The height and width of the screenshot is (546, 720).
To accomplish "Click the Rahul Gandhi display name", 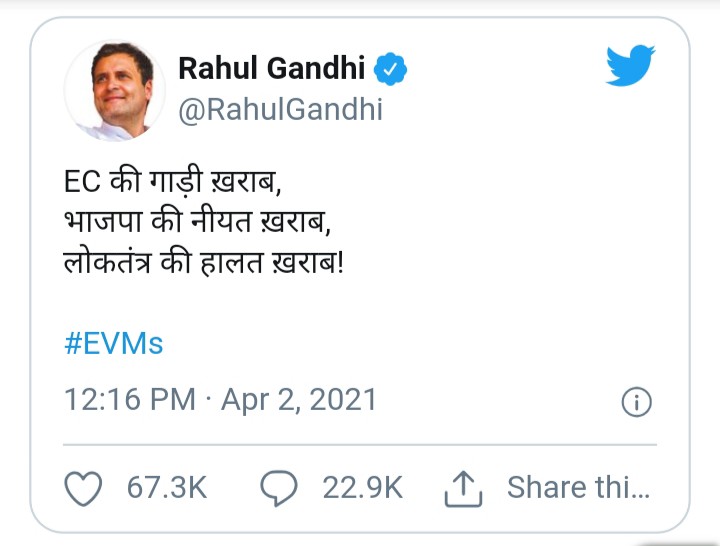I will pos(272,70).
